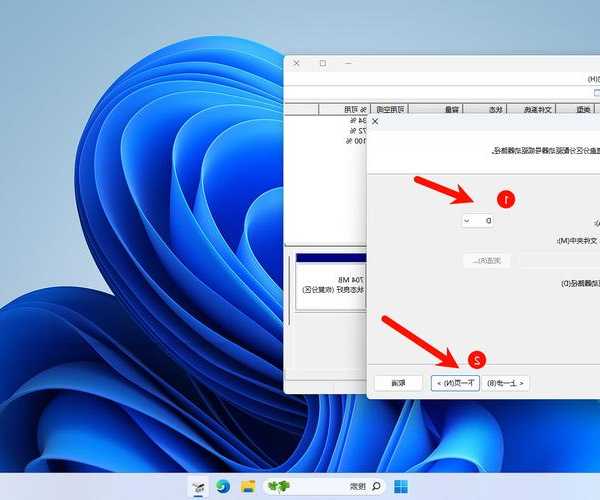The height and width of the screenshot is (500, 600).
Task: Click the 下一页(N) next button
Action: pos(456,382)
